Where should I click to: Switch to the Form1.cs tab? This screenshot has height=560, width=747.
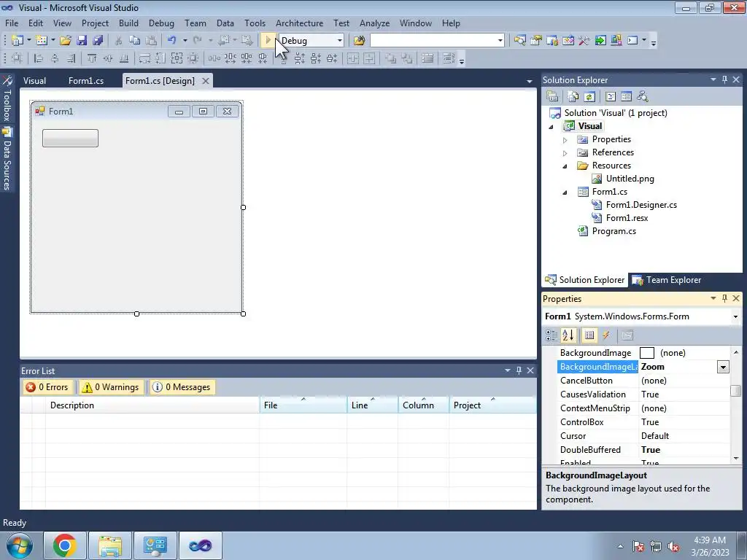86,80
